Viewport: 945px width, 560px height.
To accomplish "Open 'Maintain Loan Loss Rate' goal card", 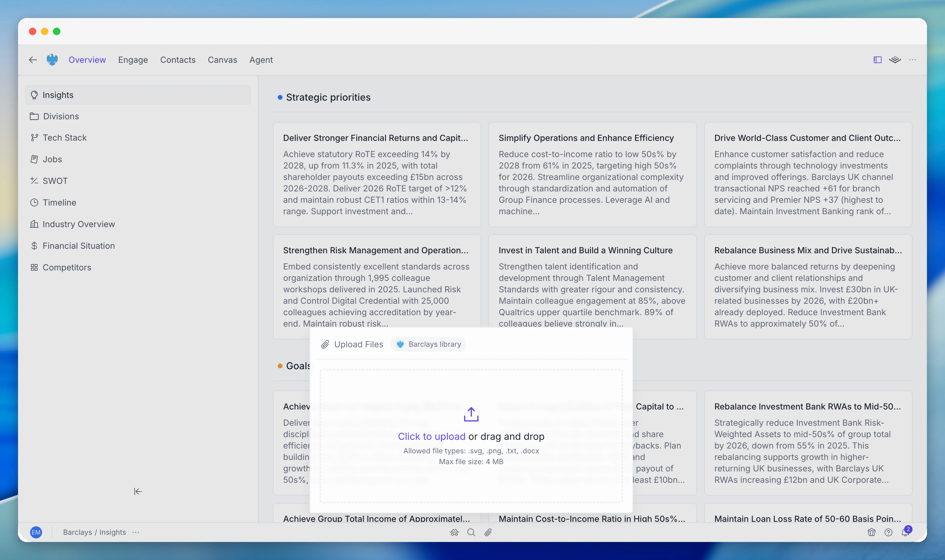I will [x=808, y=513].
